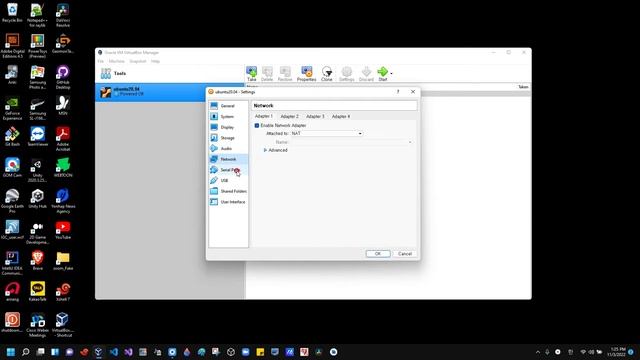
Task: Open the Brave browser desktop icon
Action: pos(38,260)
